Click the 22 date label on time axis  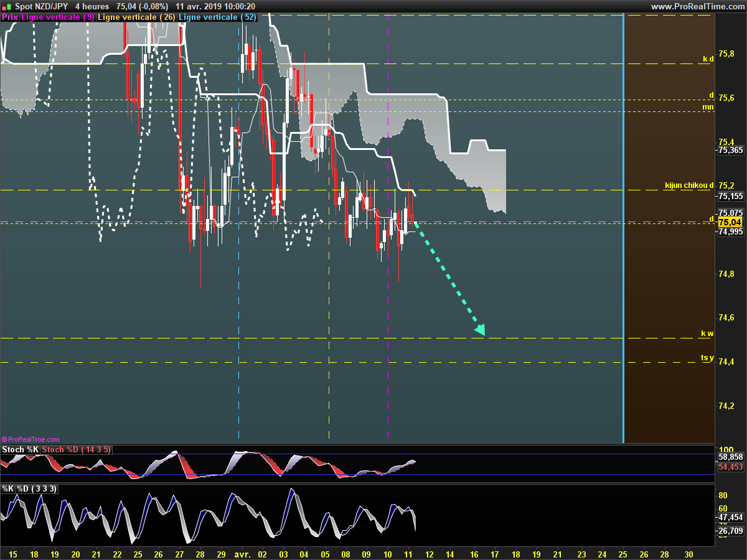117,554
